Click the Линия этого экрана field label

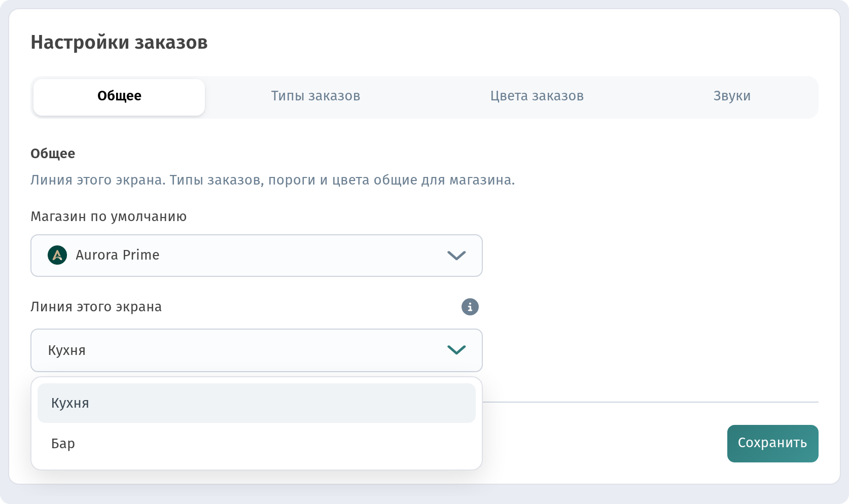pos(96,307)
